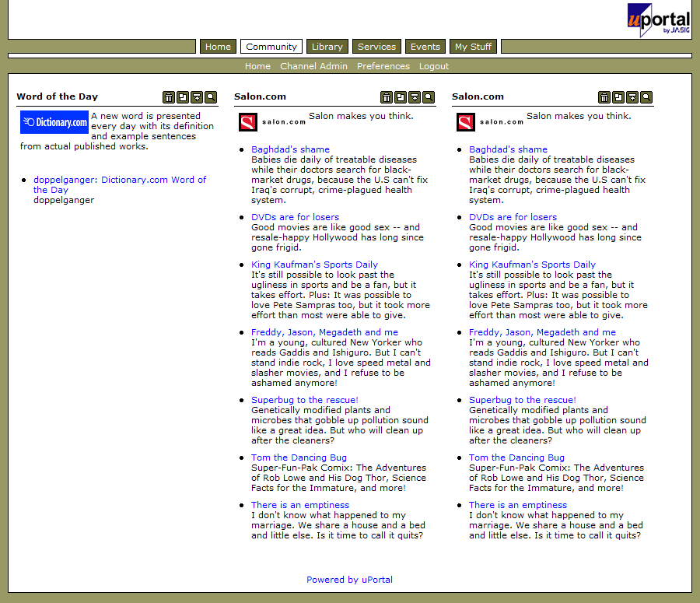This screenshot has width=700, height=603.
Task: Open There is an emptiness in right column
Action: pyautogui.click(x=518, y=505)
